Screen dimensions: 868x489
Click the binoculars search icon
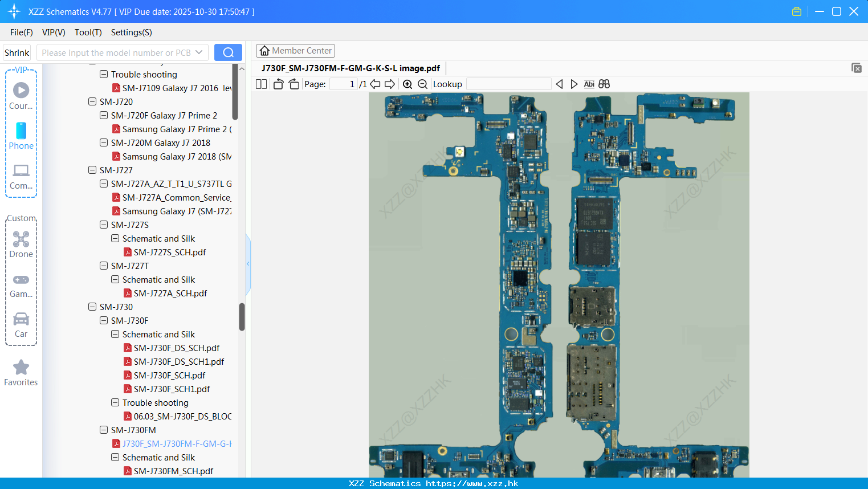tap(604, 84)
